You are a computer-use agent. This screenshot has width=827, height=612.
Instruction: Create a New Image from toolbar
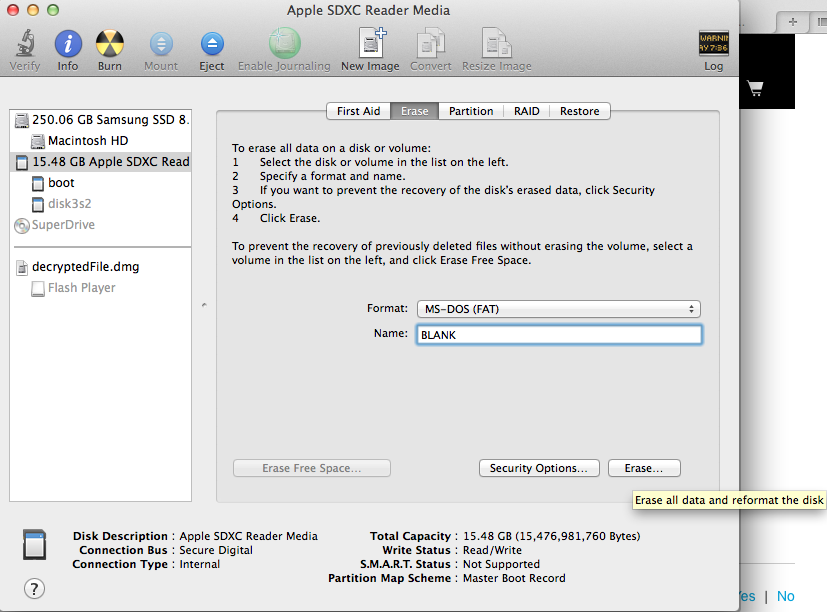[371, 43]
